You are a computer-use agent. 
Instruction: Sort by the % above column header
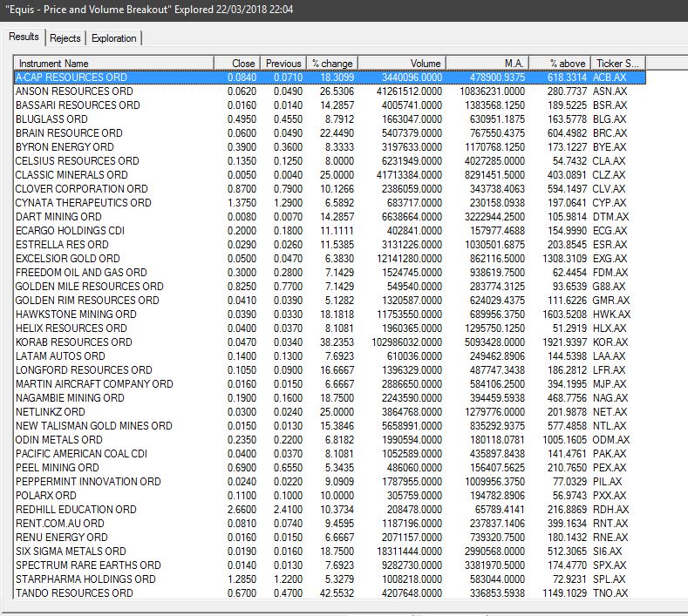tap(560, 63)
